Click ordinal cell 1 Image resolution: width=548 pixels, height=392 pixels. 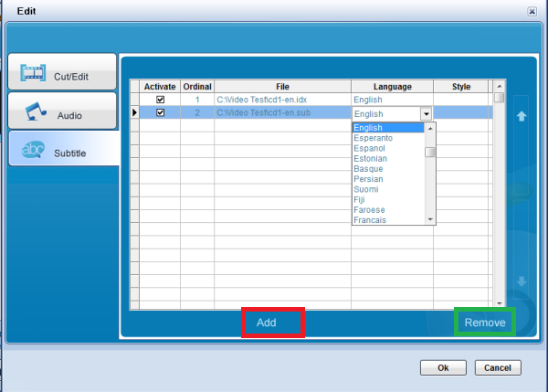point(197,100)
